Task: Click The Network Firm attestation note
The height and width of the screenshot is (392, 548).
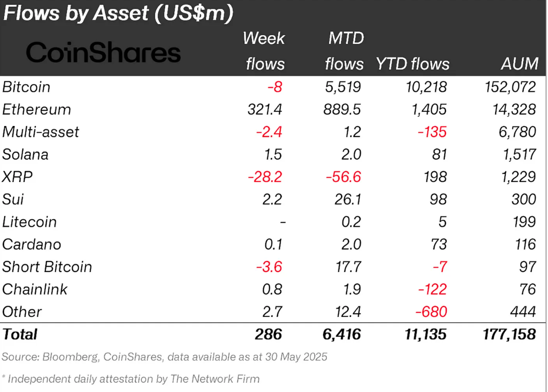Action: click(131, 379)
